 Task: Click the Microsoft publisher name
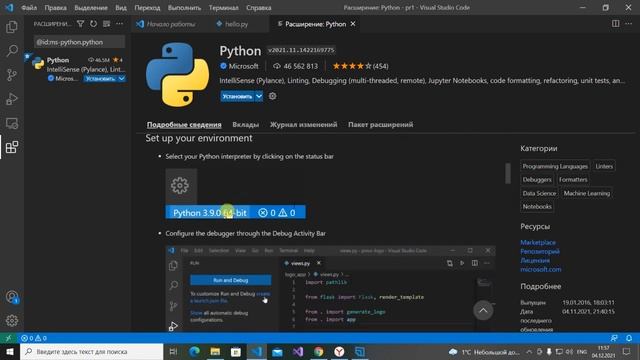[x=243, y=66]
